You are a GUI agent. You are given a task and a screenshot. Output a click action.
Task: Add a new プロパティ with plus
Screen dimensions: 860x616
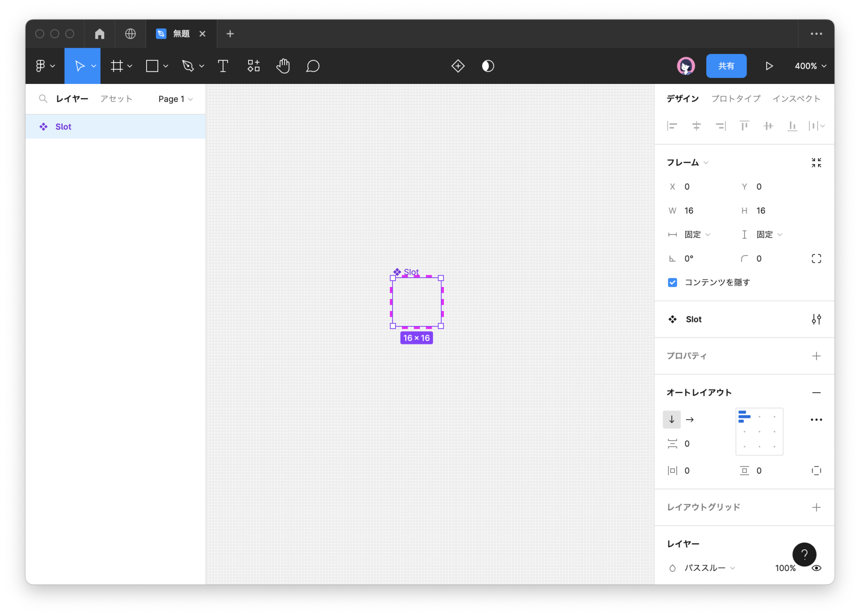pyautogui.click(x=816, y=356)
